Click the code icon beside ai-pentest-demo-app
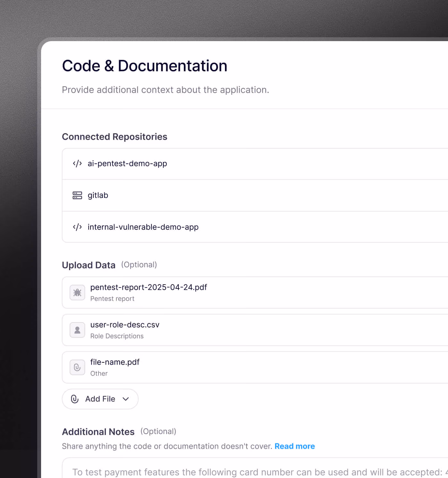This screenshot has height=478, width=448. [x=77, y=164]
